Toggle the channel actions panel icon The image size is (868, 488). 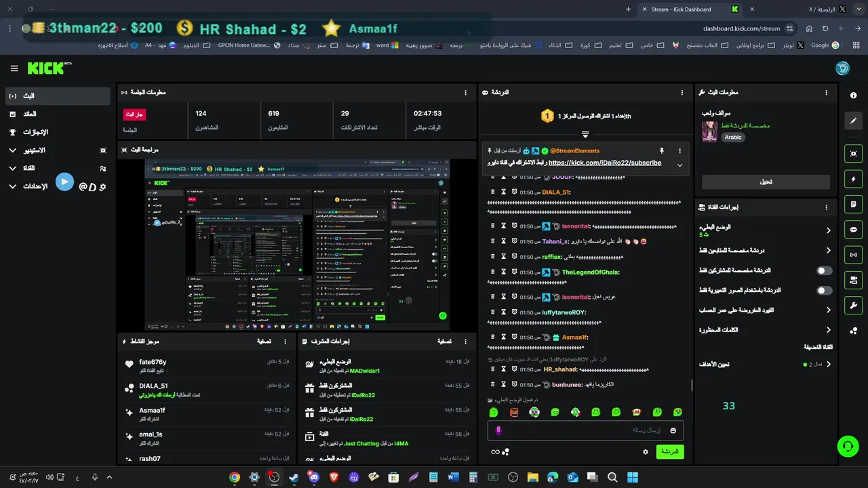coord(854,280)
